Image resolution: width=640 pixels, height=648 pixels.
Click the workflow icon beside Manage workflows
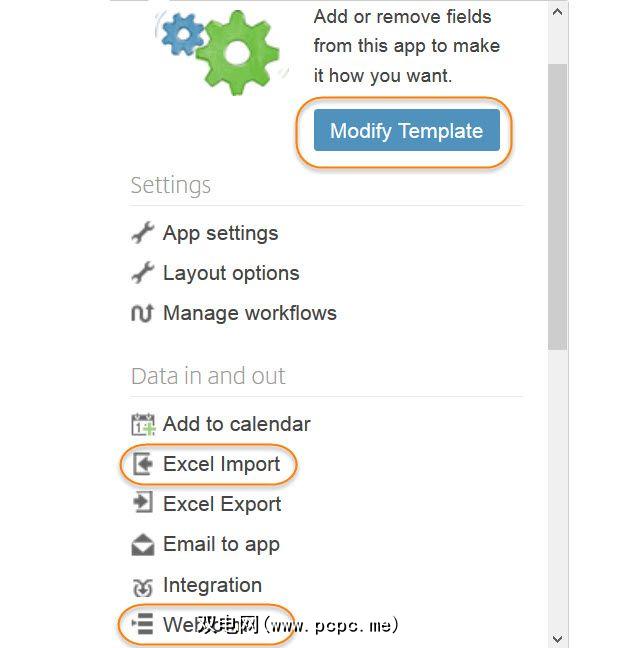pos(143,314)
